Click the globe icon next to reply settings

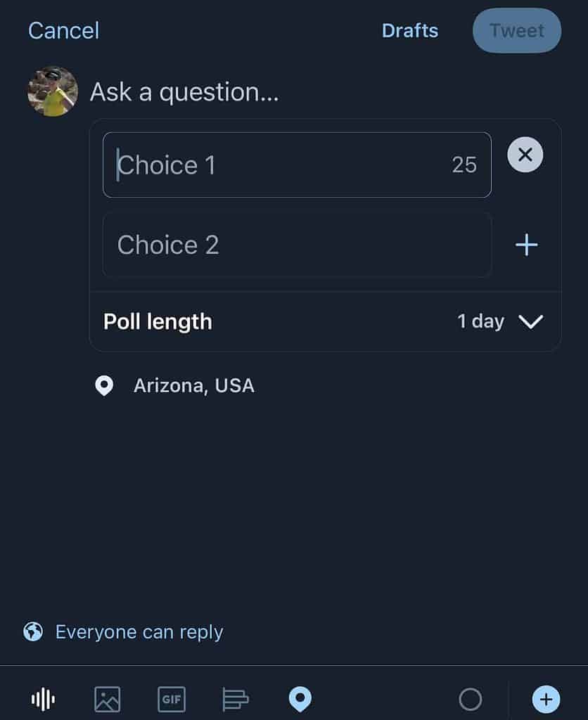pos(33,631)
